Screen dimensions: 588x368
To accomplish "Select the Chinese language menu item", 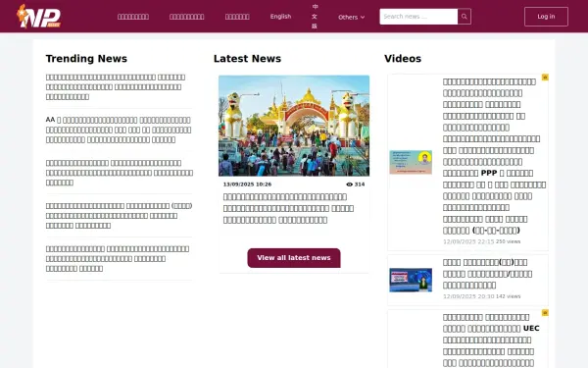I will (315, 16).
